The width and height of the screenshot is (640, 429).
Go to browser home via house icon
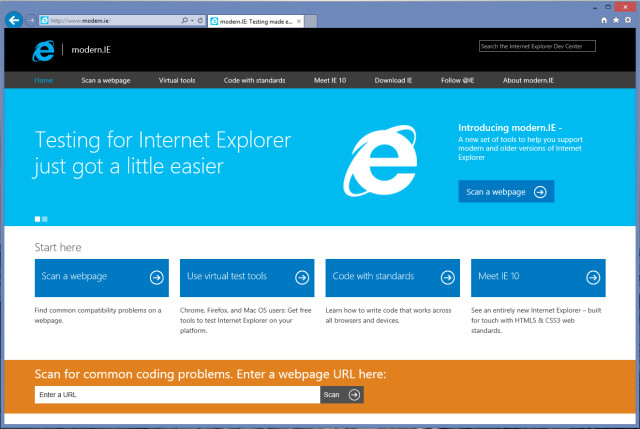point(604,20)
